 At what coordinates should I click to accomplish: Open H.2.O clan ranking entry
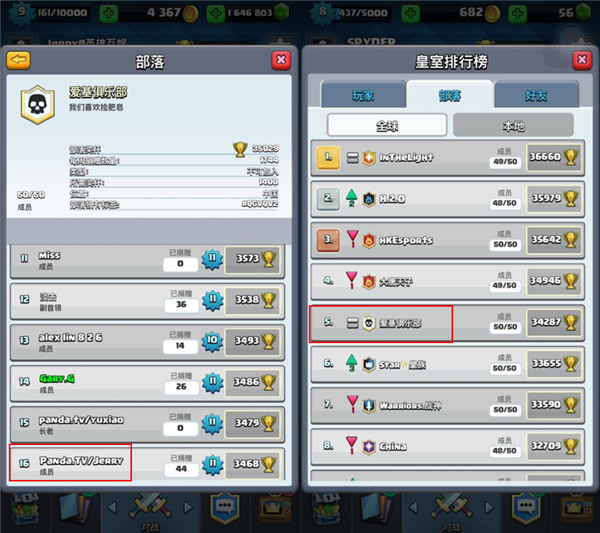448,199
